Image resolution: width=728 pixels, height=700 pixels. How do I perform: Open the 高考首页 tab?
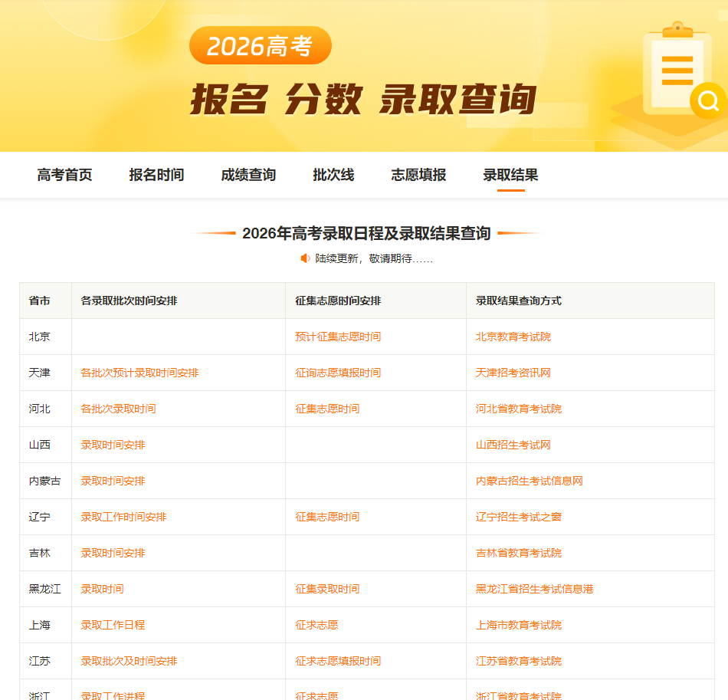(64, 175)
